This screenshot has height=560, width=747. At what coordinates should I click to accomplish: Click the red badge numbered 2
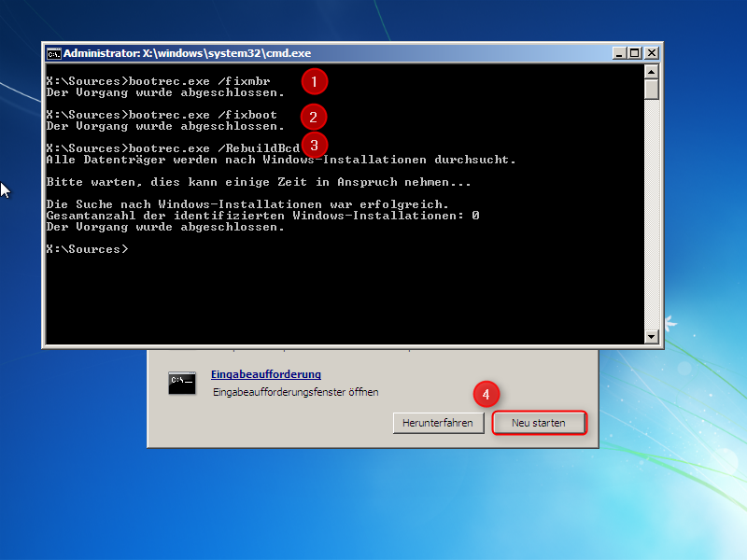pyautogui.click(x=314, y=117)
